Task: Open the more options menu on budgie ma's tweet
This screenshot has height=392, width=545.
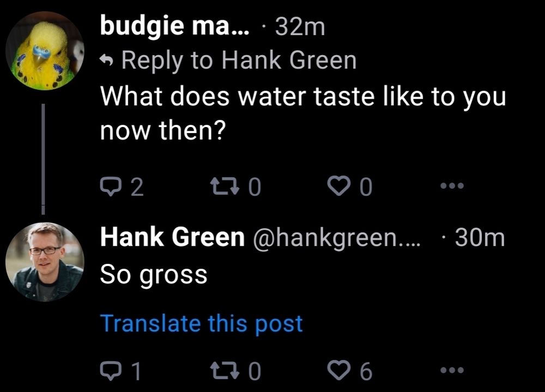Action: (453, 185)
